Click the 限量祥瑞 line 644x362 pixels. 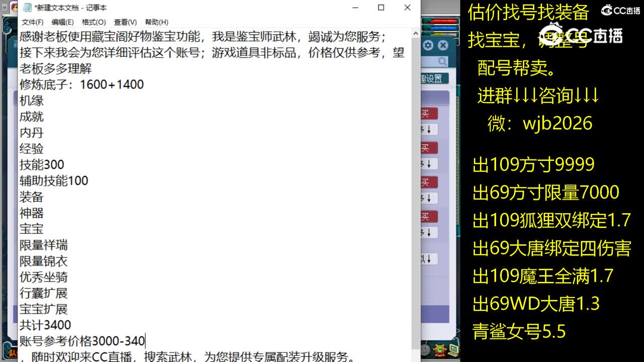coord(44,245)
